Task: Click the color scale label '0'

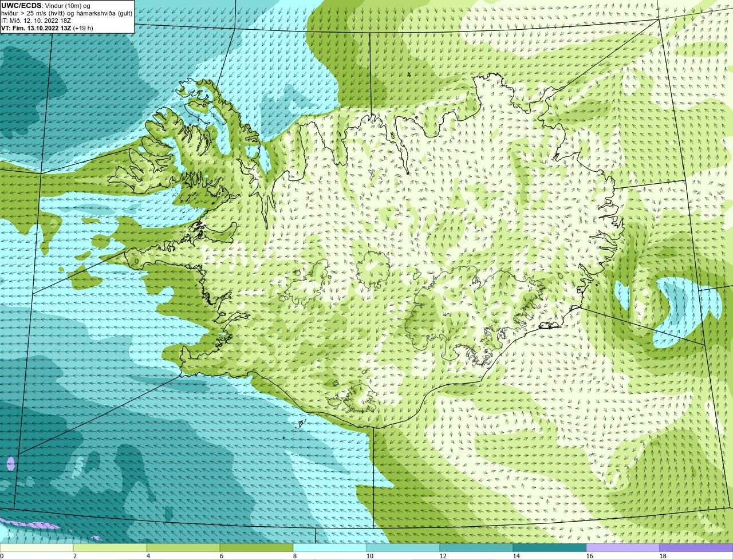Action: (x=2, y=556)
